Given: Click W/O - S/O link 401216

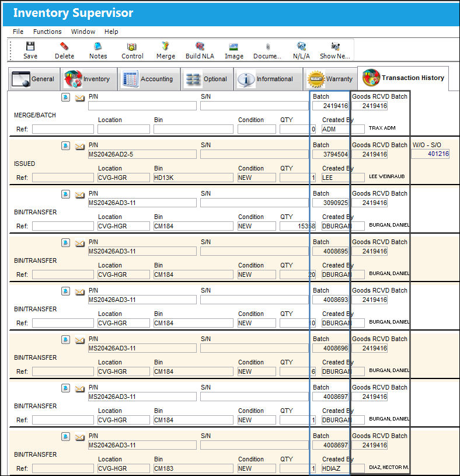Looking at the screenshot, I should (430, 154).
